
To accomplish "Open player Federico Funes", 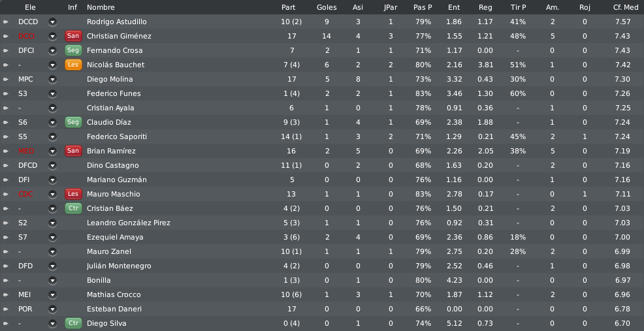I will 114,93.
